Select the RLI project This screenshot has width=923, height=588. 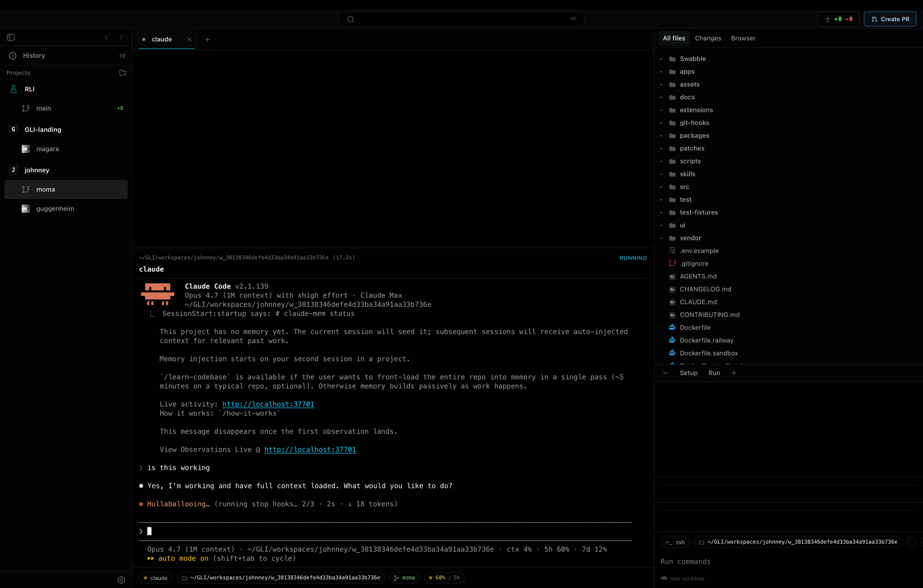[x=66, y=89]
